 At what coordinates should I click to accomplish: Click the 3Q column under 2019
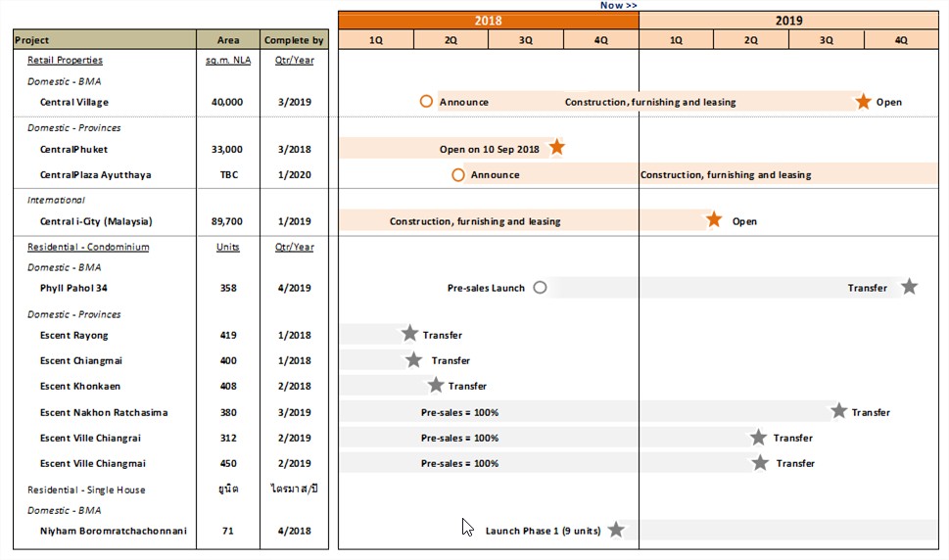click(x=827, y=40)
